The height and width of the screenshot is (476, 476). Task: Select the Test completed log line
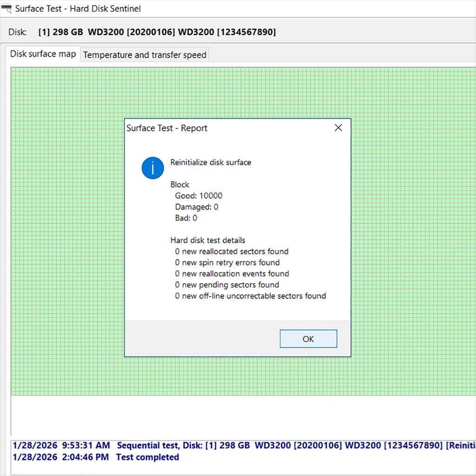point(147,457)
